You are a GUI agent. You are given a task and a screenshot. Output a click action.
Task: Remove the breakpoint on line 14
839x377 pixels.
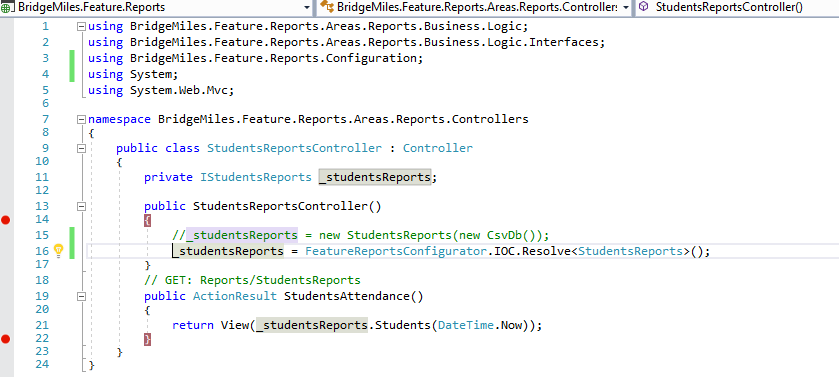[5, 219]
